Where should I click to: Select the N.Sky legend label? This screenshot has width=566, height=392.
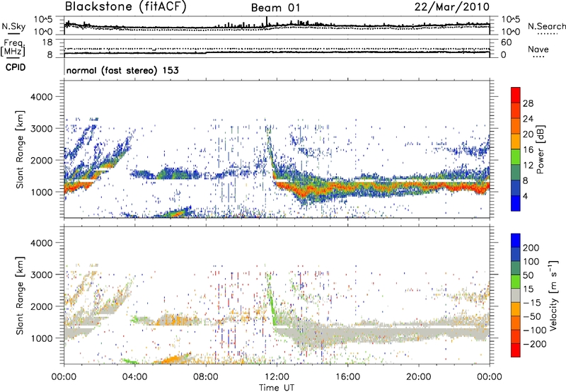pos(13,26)
